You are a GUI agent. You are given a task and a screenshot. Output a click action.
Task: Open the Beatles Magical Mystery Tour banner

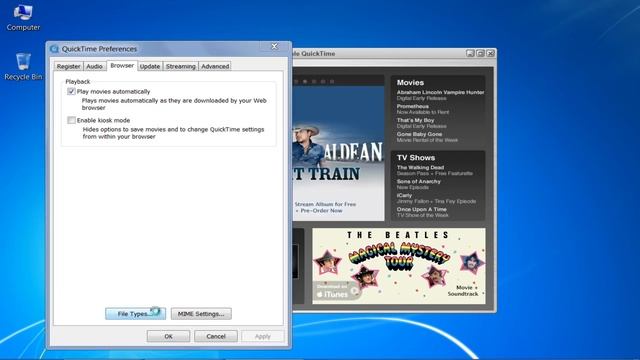click(x=399, y=266)
